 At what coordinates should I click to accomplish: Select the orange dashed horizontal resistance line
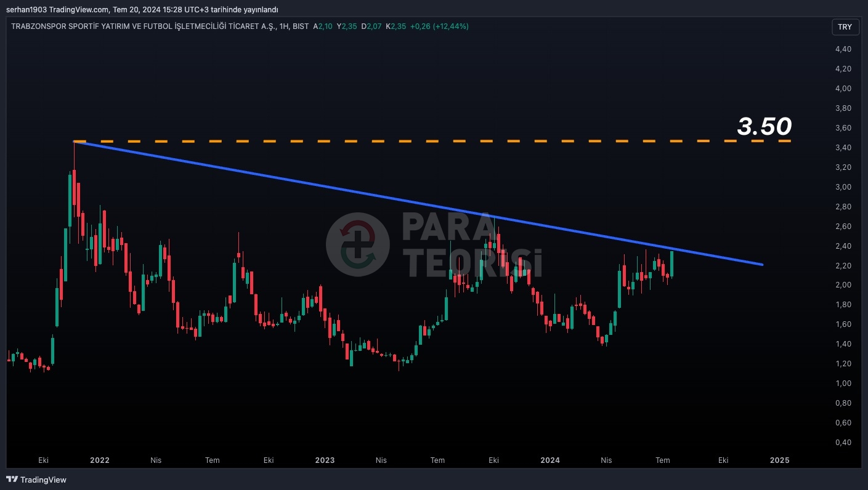pyautogui.click(x=432, y=141)
